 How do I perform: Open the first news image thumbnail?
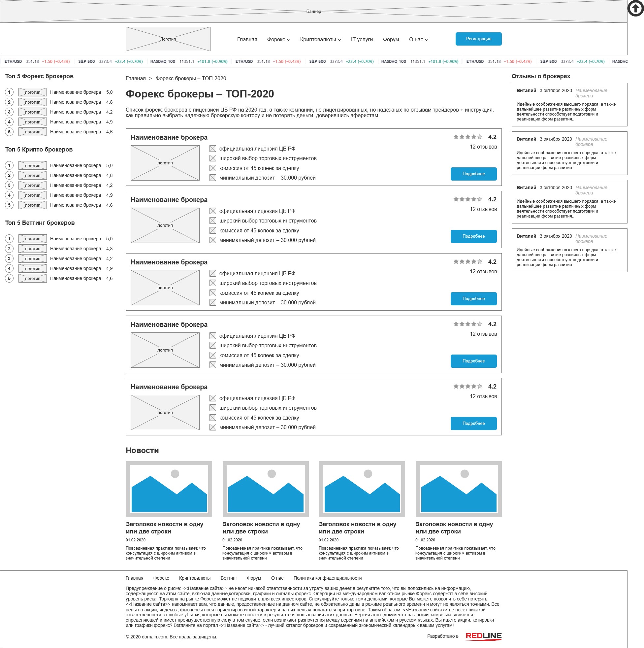coord(169,489)
